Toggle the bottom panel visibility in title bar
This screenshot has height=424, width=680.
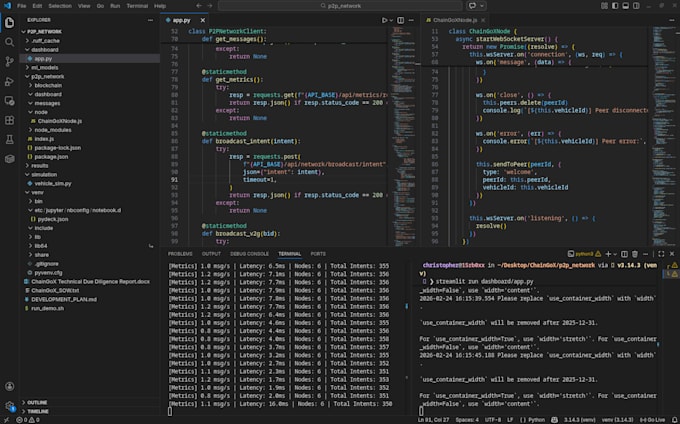pyautogui.click(x=625, y=6)
